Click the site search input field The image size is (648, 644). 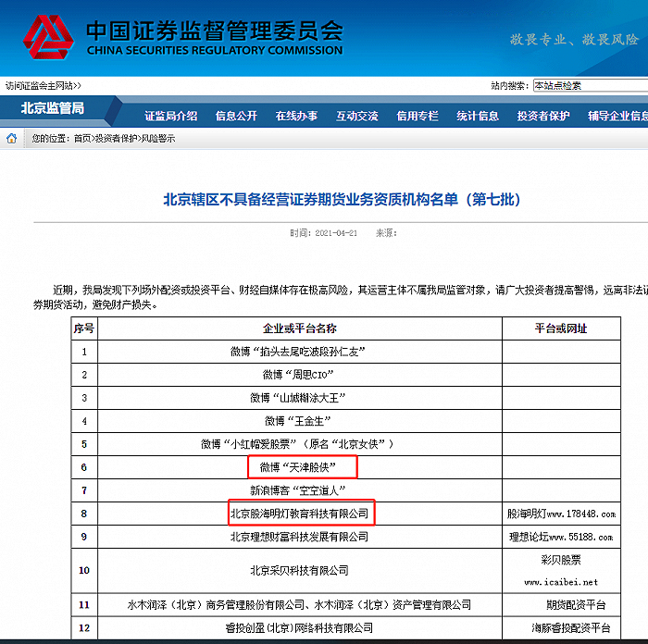click(591, 85)
